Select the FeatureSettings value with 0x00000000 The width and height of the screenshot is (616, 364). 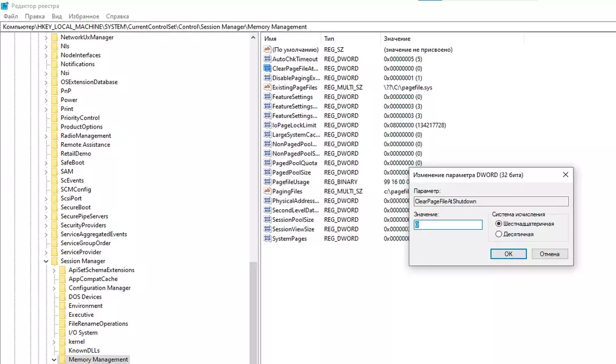tap(292, 97)
